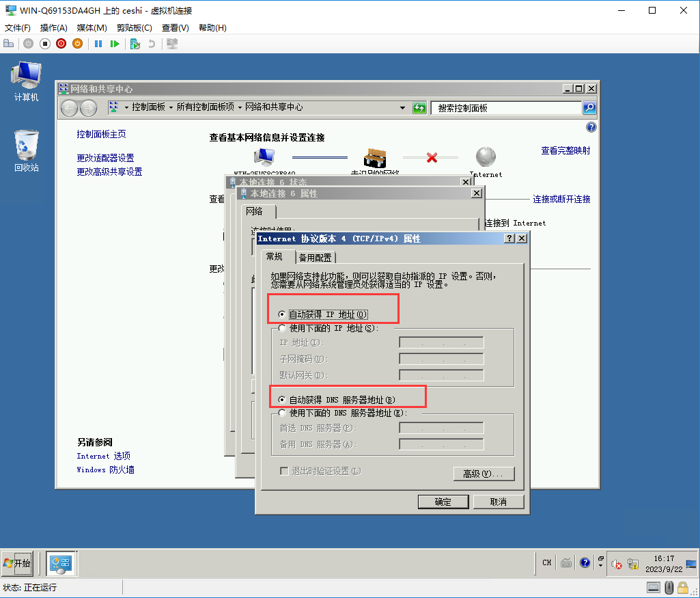Screen dimensions: 700x598
Task: Open the 操作(A) menu
Action: click(53, 28)
